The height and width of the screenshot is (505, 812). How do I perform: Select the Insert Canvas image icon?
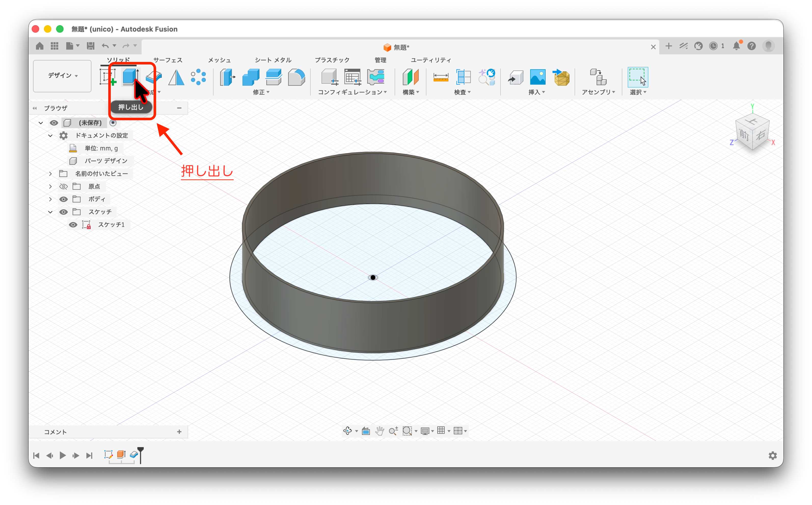tap(538, 77)
